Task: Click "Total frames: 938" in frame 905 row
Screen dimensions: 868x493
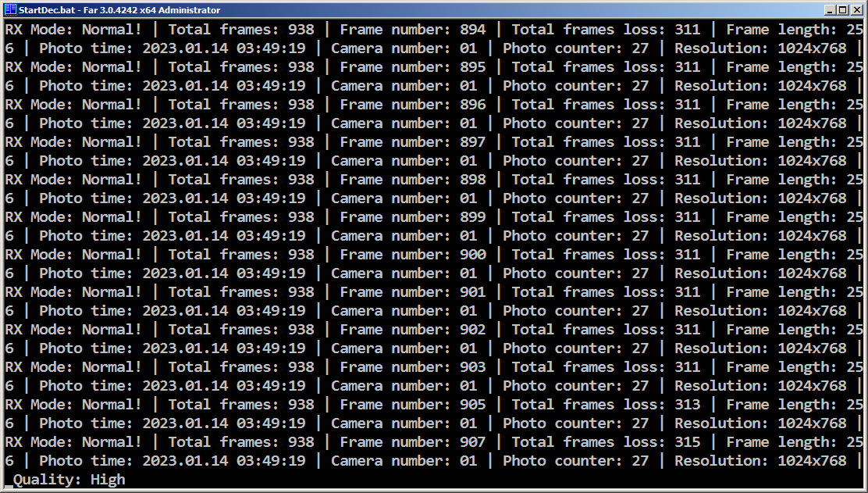Action: pos(240,405)
